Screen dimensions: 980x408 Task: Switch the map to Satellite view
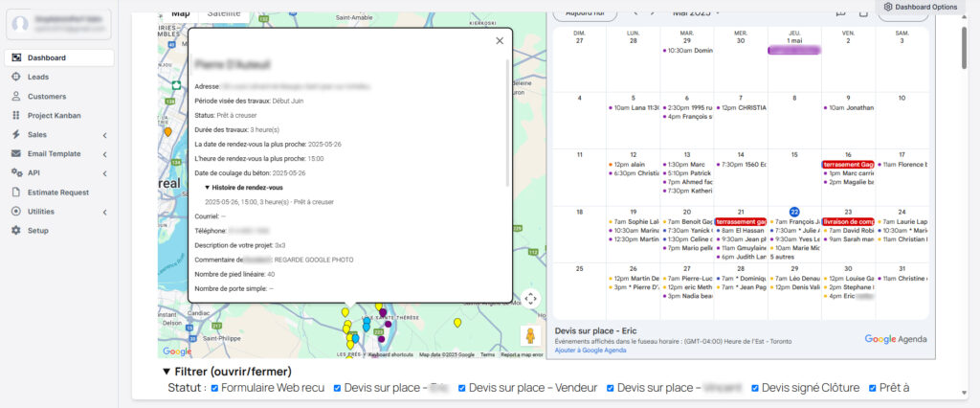coord(224,13)
